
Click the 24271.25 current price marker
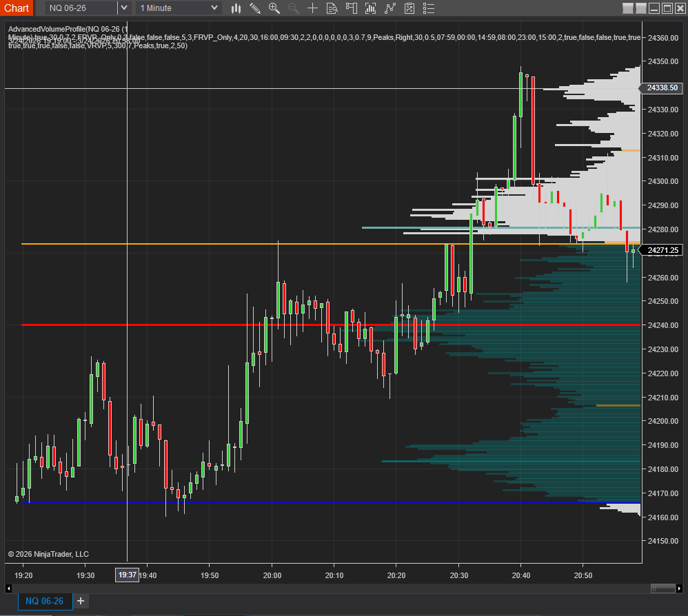coord(662,250)
